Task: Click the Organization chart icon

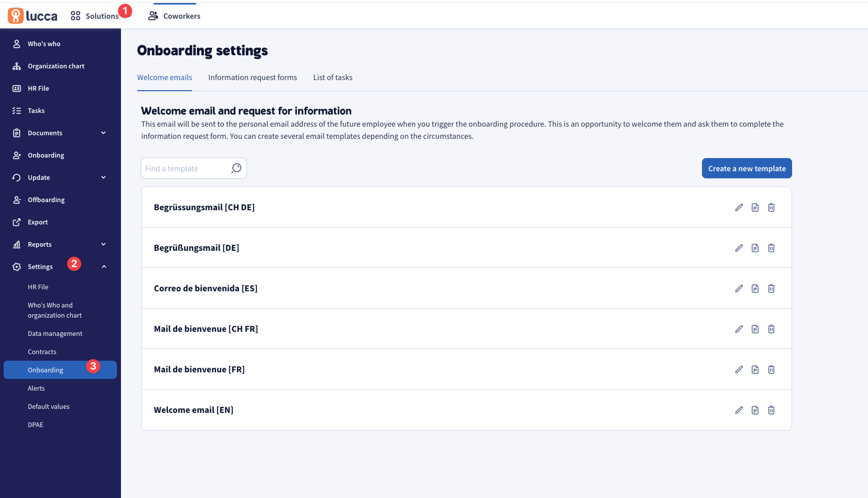Action: pyautogui.click(x=17, y=66)
